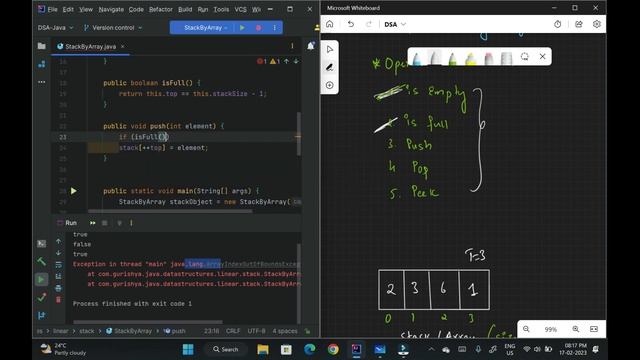Open IDE notifications bell
Viewport: 640px width, 360px height.
coord(311,46)
